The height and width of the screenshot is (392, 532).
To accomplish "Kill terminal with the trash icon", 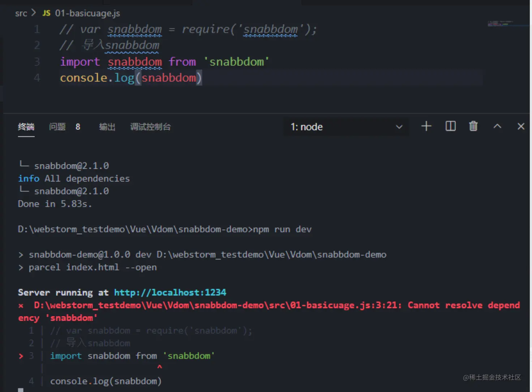I will 473,126.
